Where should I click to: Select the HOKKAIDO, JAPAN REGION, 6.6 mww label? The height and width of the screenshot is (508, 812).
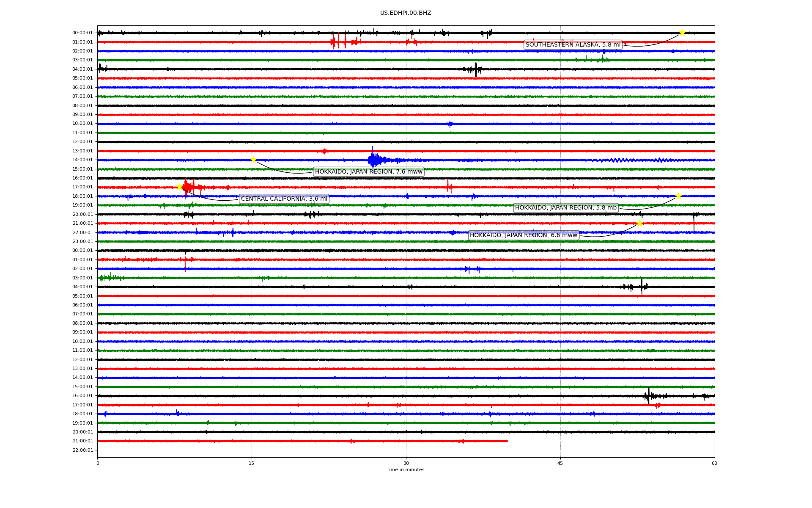[x=523, y=235]
